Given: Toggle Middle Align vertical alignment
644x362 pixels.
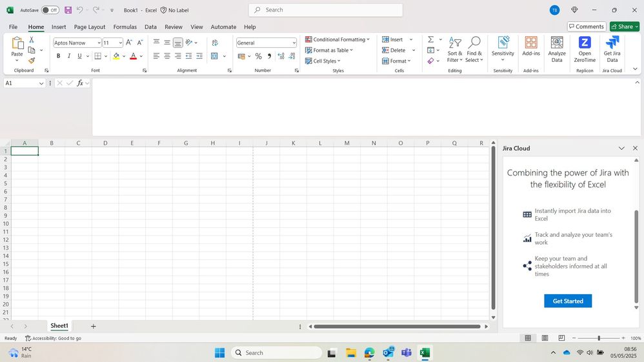Looking at the screenshot, I should 167,43.
